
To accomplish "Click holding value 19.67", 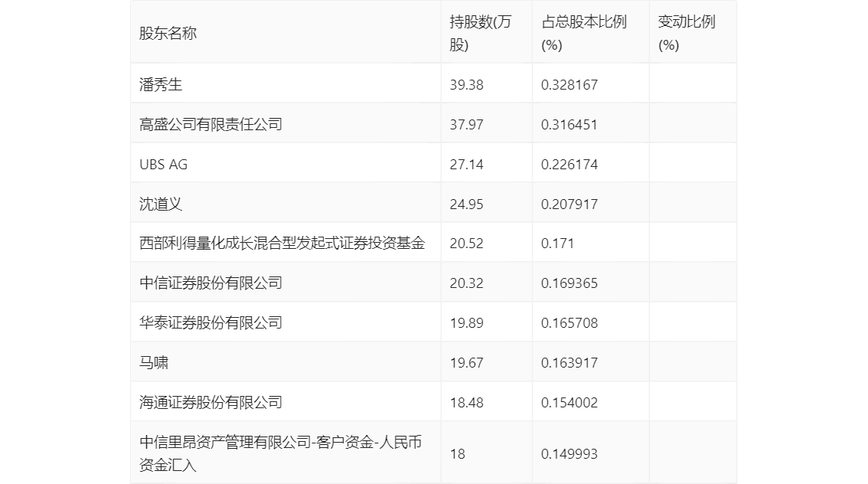I will coord(467,363).
